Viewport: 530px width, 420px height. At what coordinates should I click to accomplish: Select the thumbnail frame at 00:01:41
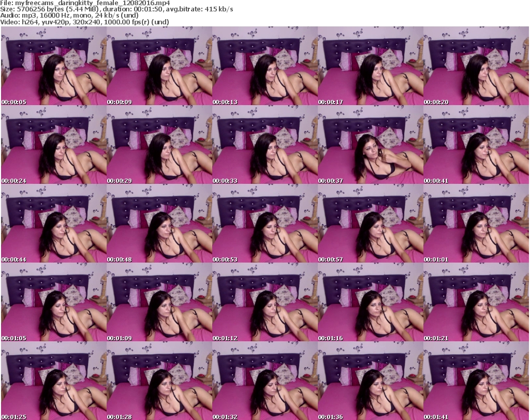pos(476,381)
